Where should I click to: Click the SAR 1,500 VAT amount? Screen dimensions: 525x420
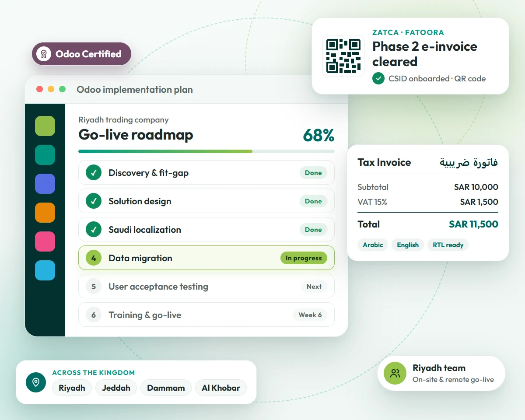pyautogui.click(x=479, y=202)
